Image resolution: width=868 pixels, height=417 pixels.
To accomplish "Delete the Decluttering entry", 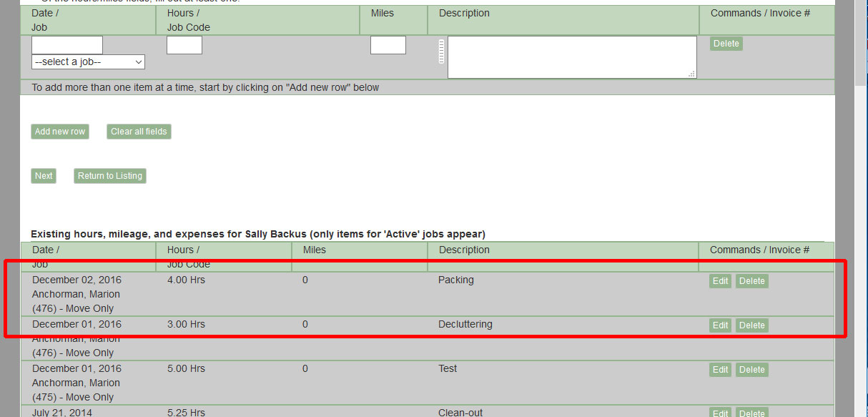I will click(752, 325).
